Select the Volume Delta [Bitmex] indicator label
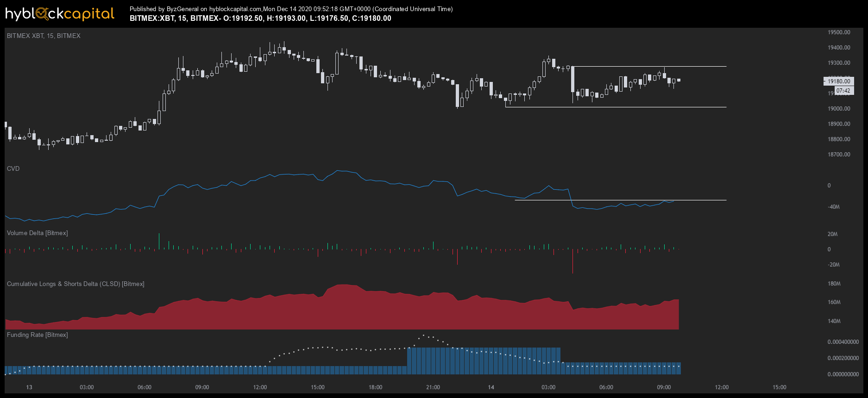This screenshot has height=398, width=868. [x=37, y=233]
